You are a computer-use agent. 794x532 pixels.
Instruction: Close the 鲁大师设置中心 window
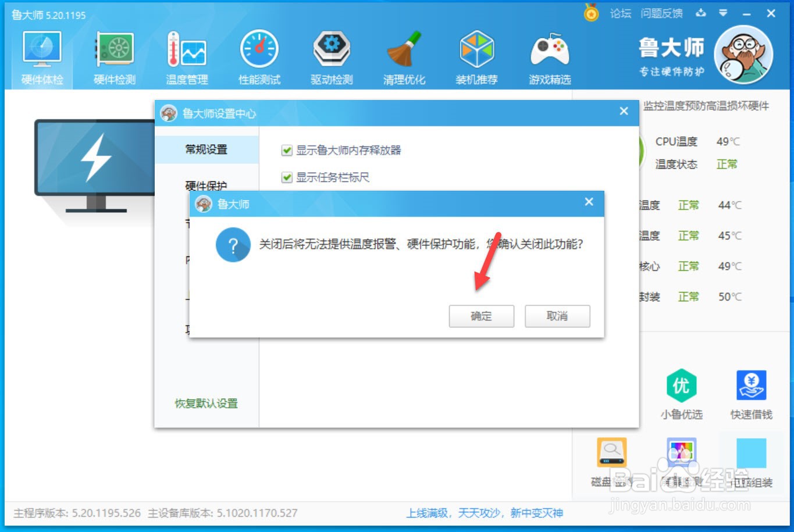pos(624,111)
